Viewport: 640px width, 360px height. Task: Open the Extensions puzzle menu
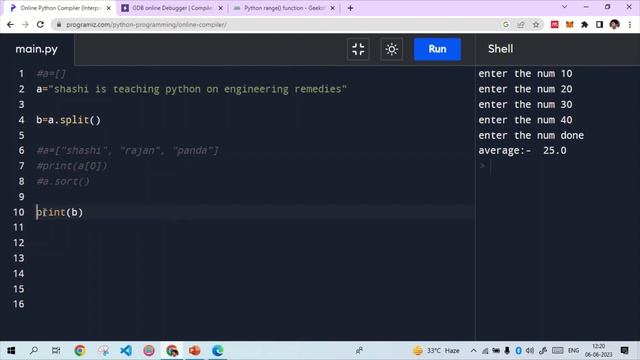point(584,24)
